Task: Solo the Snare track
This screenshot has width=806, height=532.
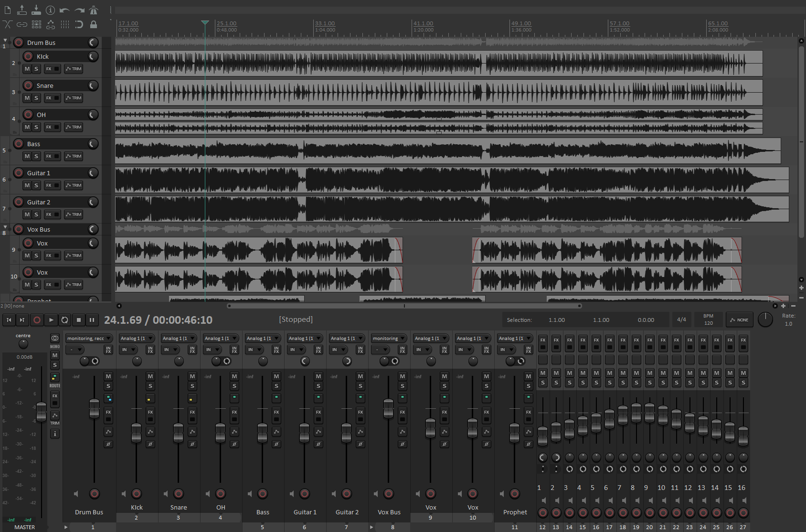Action: click(x=36, y=98)
